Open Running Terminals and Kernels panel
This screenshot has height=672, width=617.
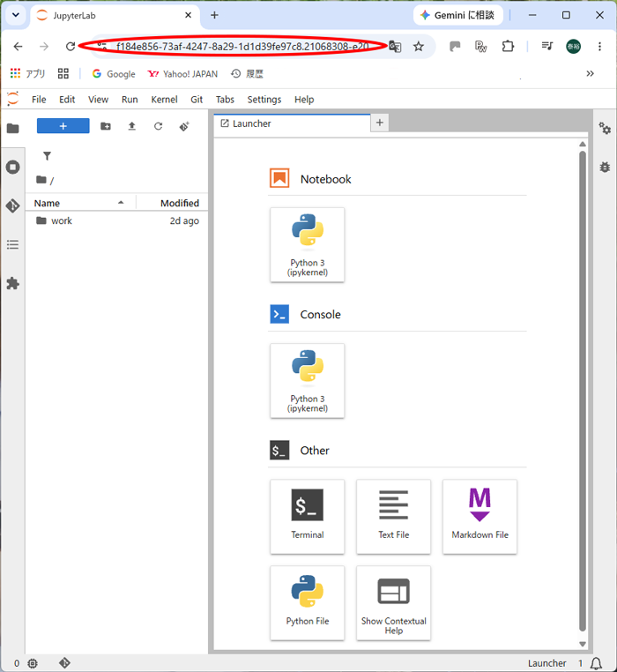pos(13,167)
